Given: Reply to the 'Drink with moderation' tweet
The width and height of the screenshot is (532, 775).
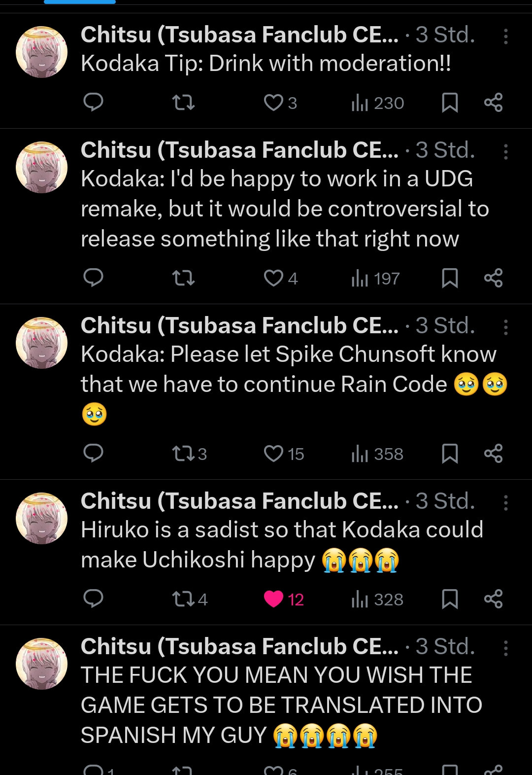Looking at the screenshot, I should (x=93, y=103).
